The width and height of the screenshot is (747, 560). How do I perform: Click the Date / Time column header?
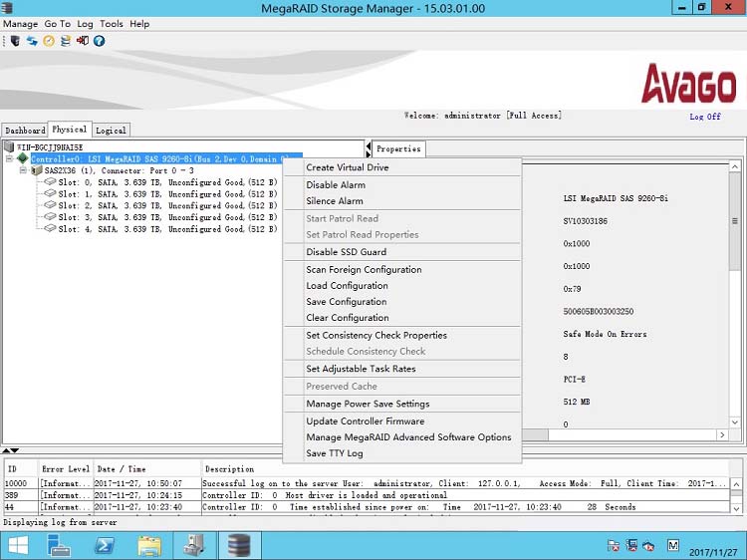pos(146,469)
